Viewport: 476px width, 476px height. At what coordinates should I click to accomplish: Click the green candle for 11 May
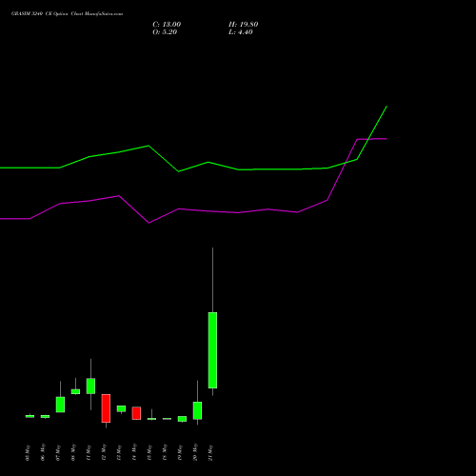click(90, 386)
